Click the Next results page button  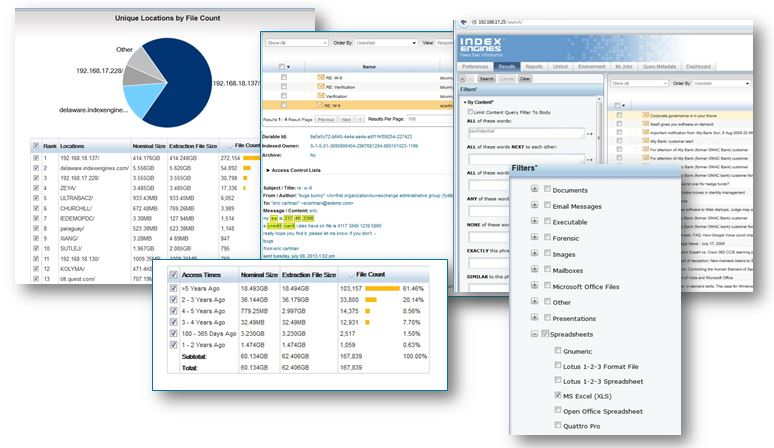pyautogui.click(x=347, y=119)
